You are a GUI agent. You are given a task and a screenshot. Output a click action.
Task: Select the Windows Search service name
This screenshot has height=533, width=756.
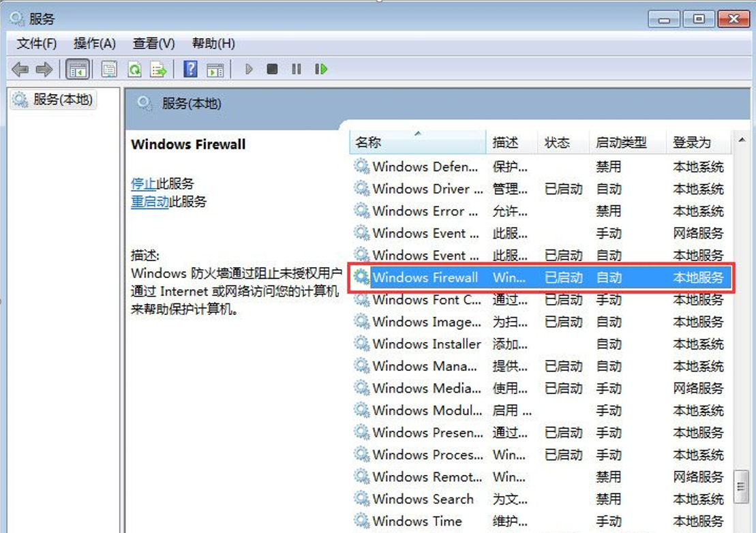click(423, 499)
